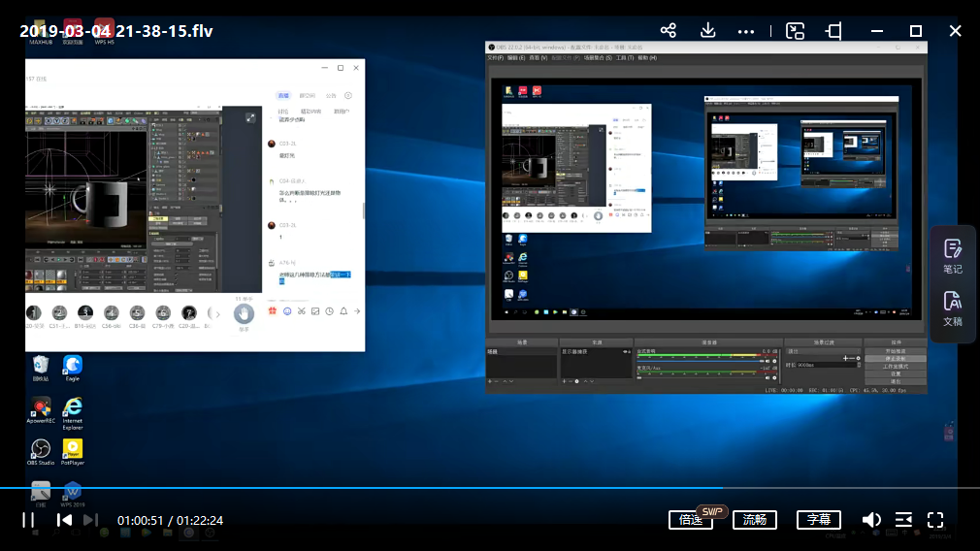The image size is (980, 551).
Task: Open the 字幕 subtitles option
Action: coord(819,520)
